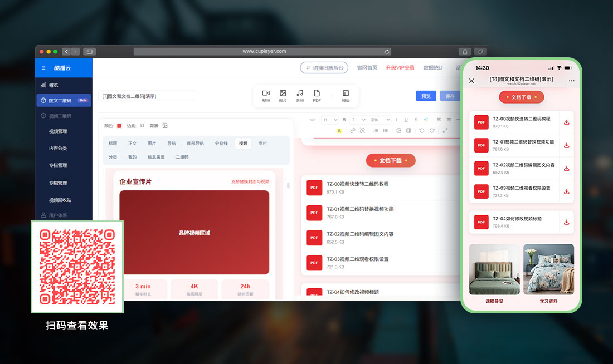
Task: Open 专栏管理 in the sidebar
Action: coord(58,165)
